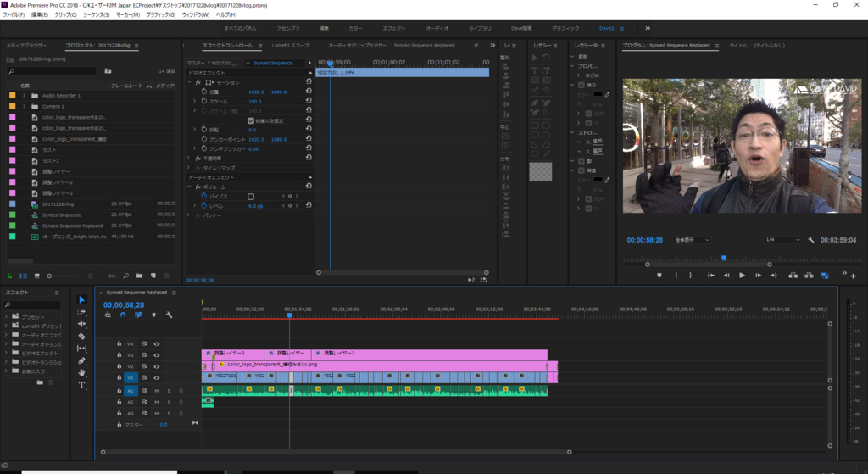
Task: Toggle lock on track V2
Action: [119, 366]
